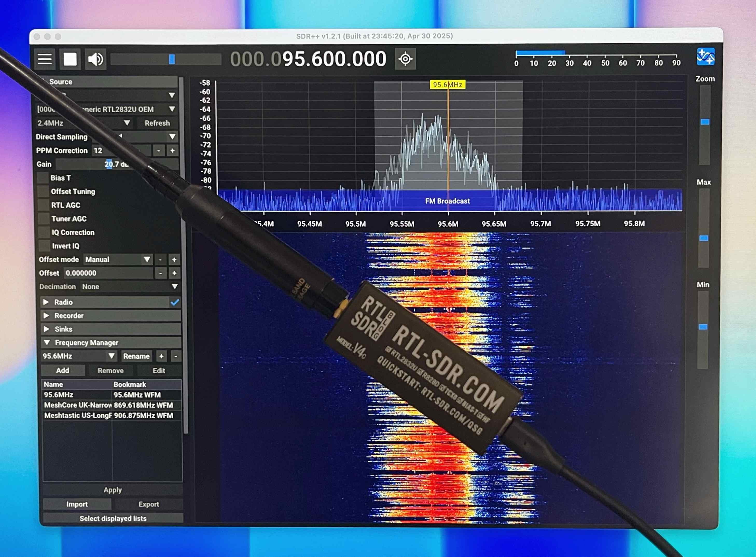Click the tuning mode crosshair icon
The height and width of the screenshot is (557, 756).
(405, 59)
